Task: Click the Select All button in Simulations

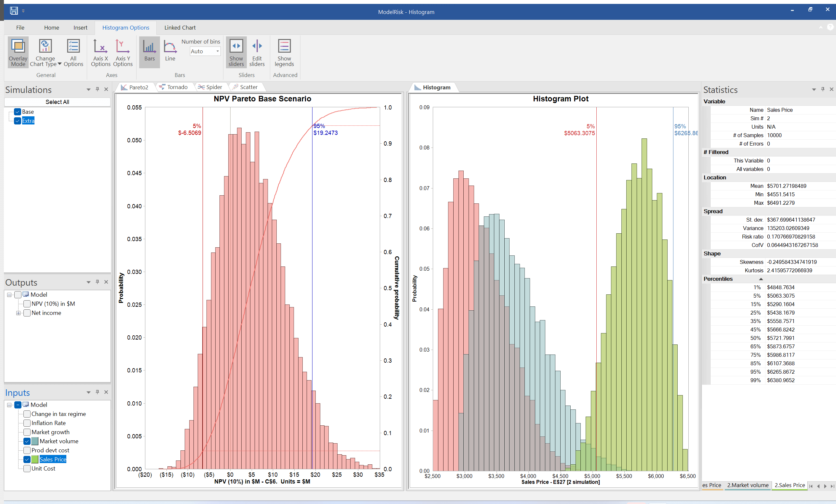Action: [x=57, y=101]
